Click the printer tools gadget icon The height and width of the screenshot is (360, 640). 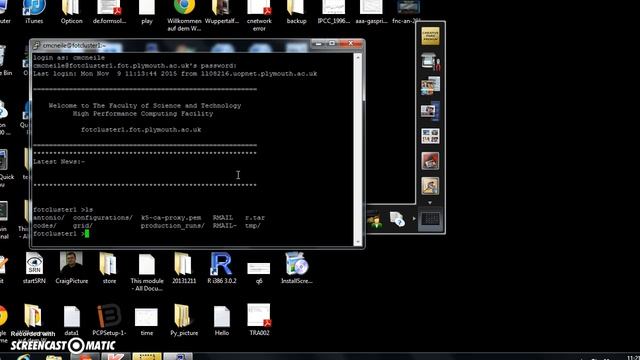click(430, 62)
